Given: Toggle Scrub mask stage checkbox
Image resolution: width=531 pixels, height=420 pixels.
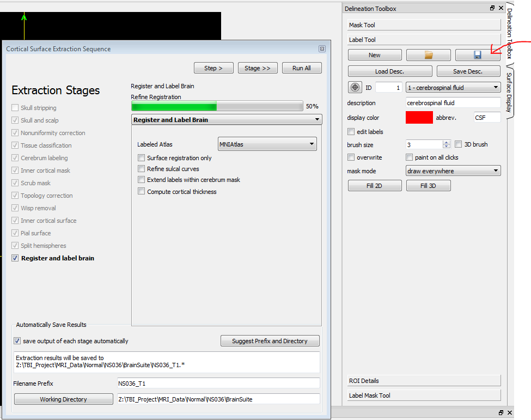Looking at the screenshot, I should click(15, 183).
